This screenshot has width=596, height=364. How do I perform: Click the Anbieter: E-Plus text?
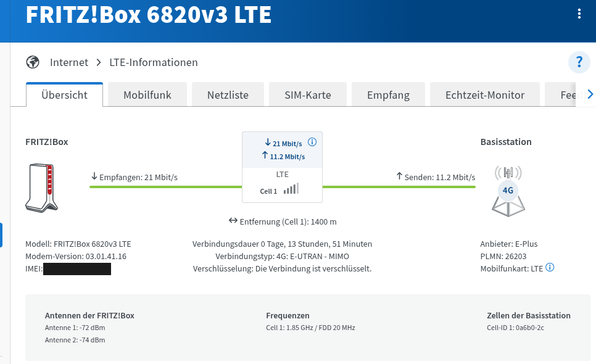[509, 244]
